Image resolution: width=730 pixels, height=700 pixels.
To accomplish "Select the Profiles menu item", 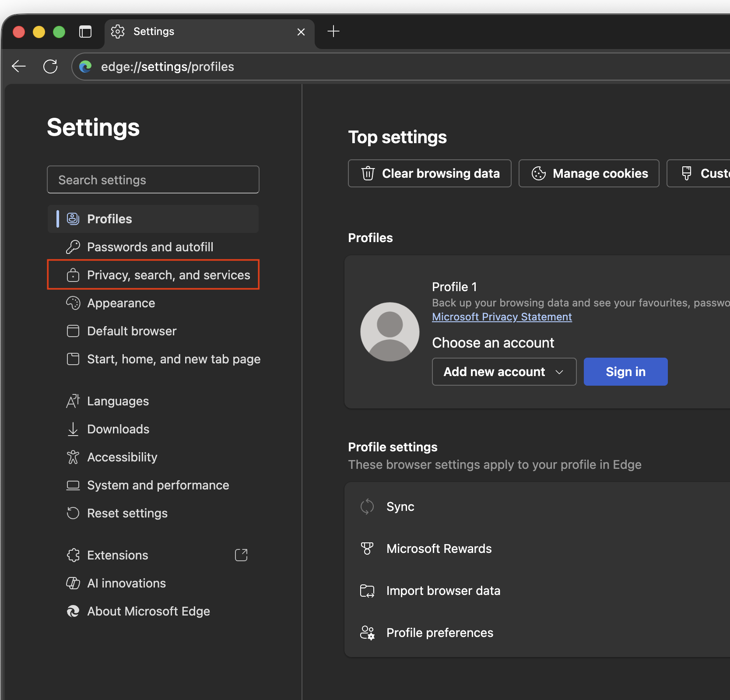I will click(153, 219).
